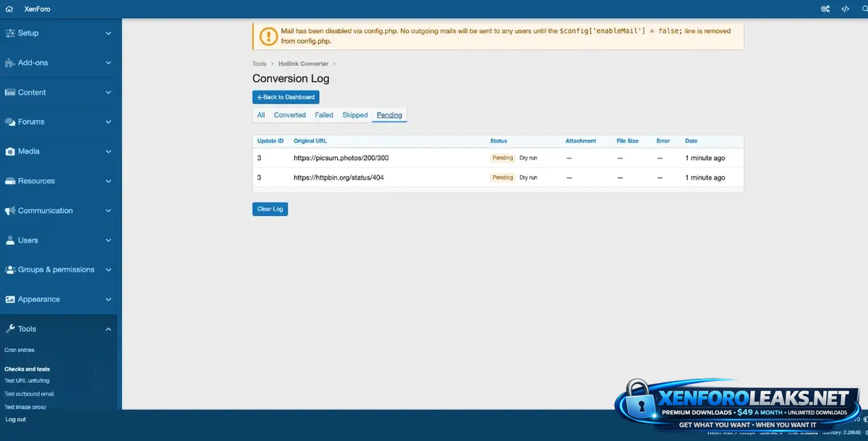Screen dimensions: 868x441
Task: Click the Tools wrench icon
Action: point(10,329)
